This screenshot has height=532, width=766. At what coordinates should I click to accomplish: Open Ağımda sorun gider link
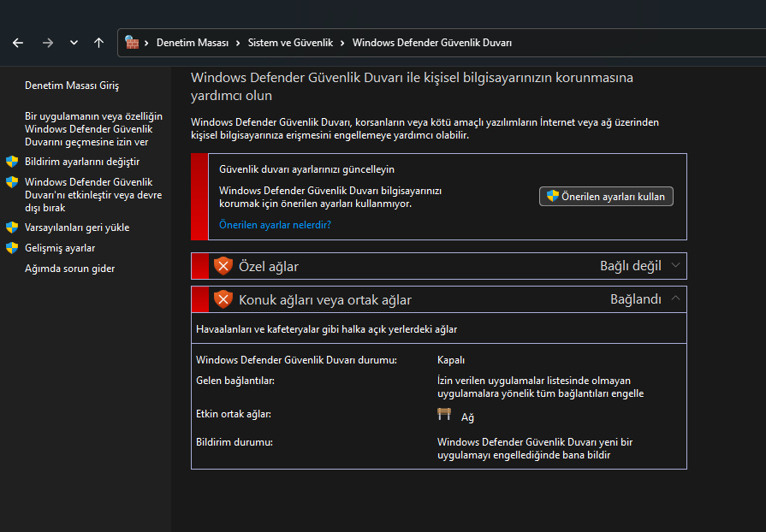(70, 269)
